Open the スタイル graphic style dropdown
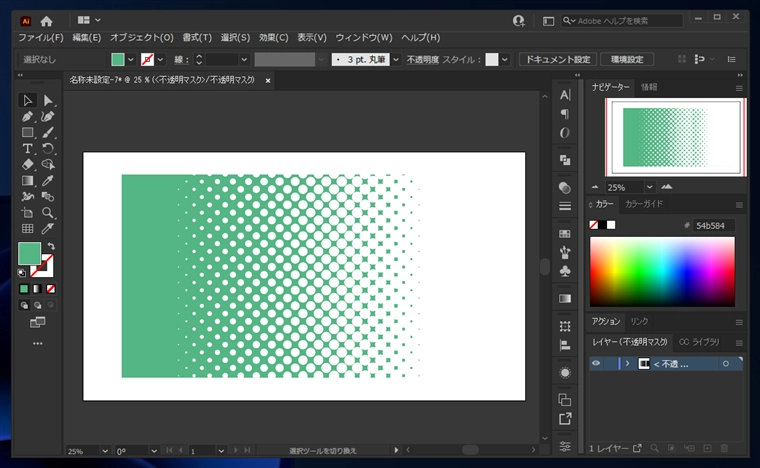The width and height of the screenshot is (760, 468). (505, 60)
